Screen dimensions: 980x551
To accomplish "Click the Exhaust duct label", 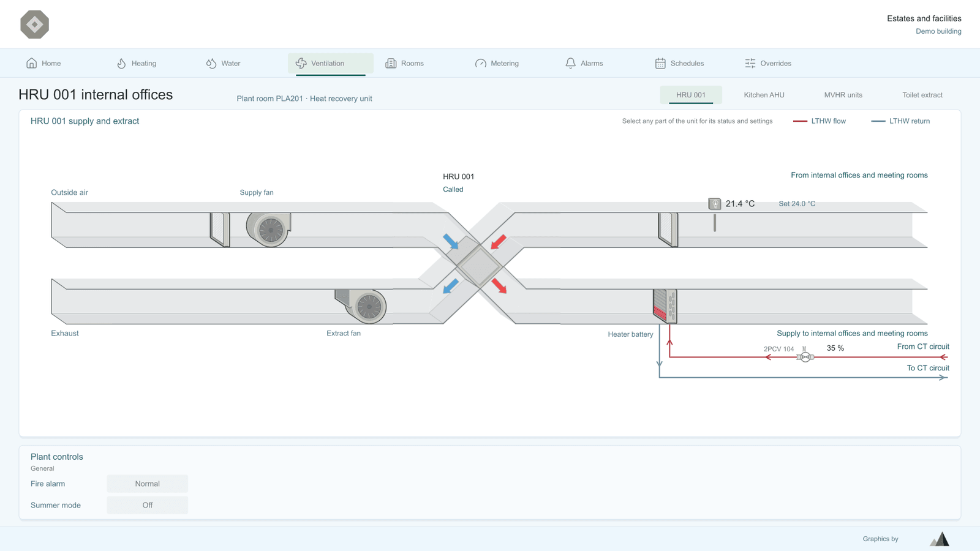I will click(x=65, y=333).
